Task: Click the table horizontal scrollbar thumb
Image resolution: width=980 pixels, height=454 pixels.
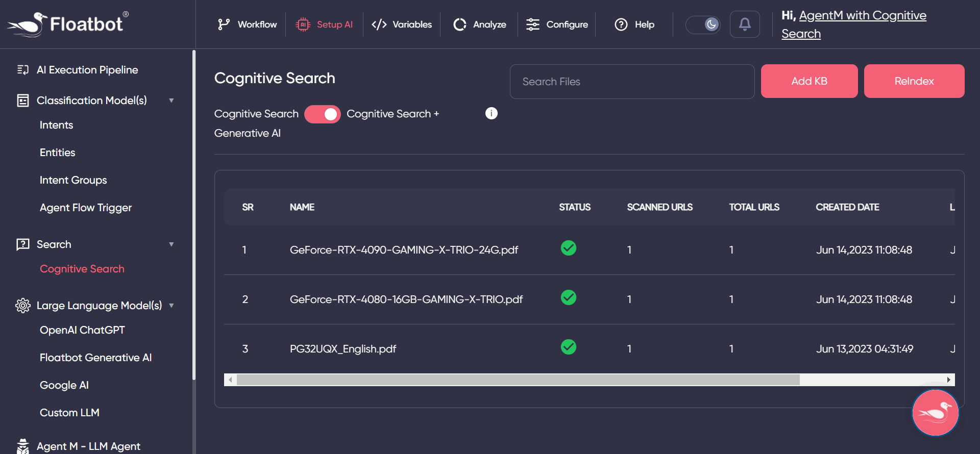Action: point(518,380)
